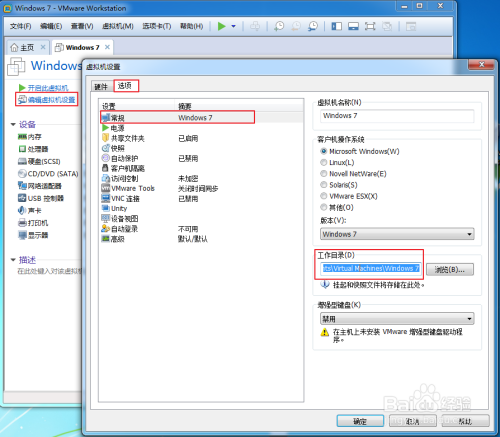The width and height of the screenshot is (500, 437).
Task: Select 设备视图 setting row
Action: [202, 219]
